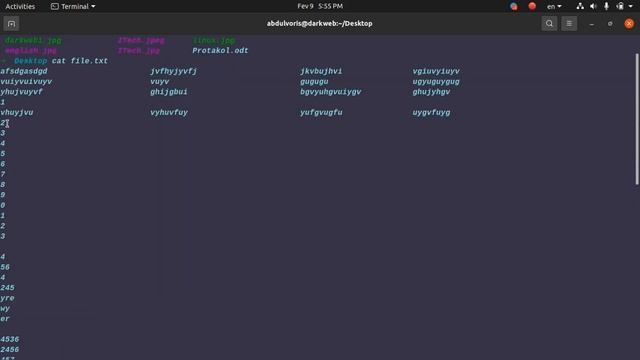Open the en language dropdown

(554, 7)
